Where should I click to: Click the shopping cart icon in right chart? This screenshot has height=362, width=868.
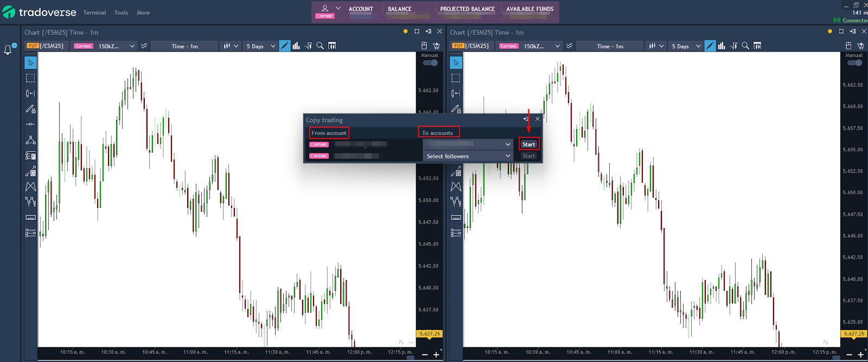(861, 46)
